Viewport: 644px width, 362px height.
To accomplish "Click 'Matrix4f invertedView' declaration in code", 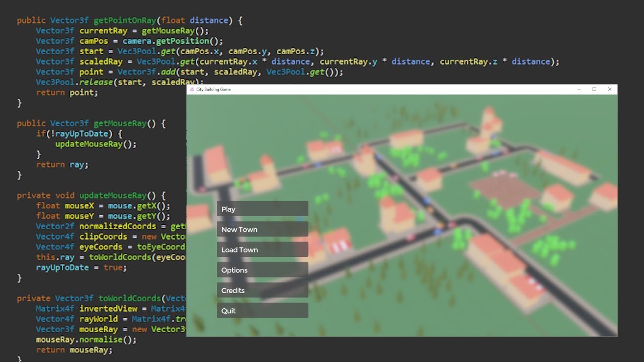I will 86,309.
